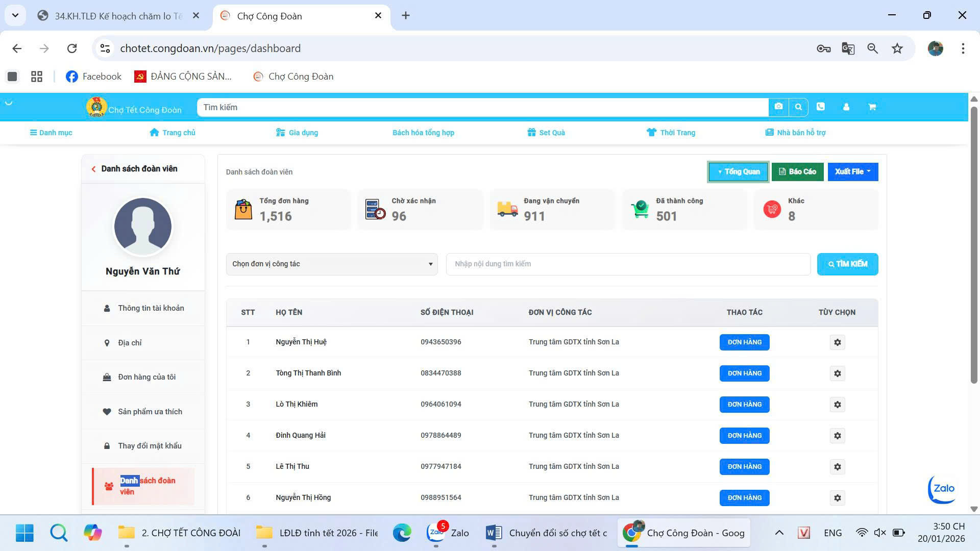Open ĐƠN HÀNG for Lò Thị Khiêm
The width and height of the screenshot is (980, 551).
coord(744,405)
